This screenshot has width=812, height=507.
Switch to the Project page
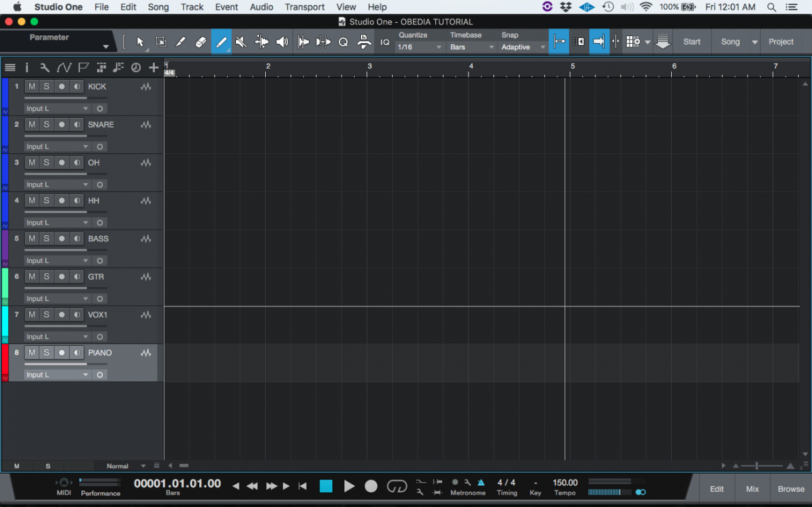click(781, 42)
